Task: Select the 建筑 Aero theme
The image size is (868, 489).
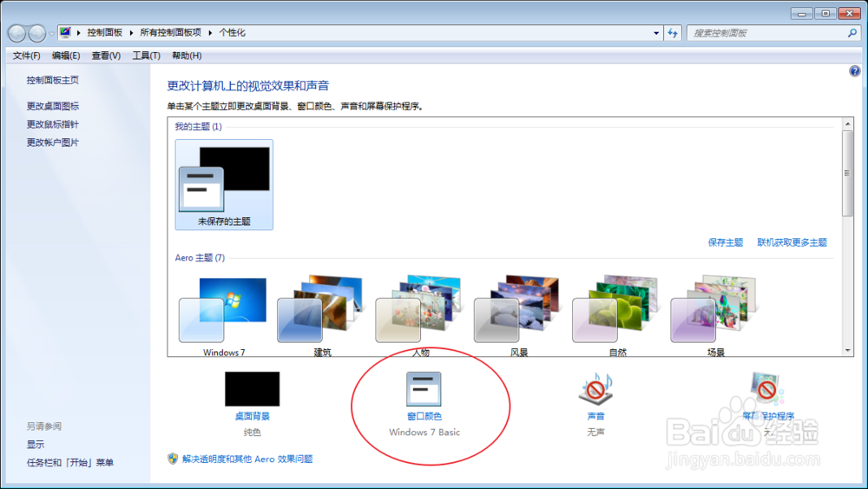Action: (322, 315)
